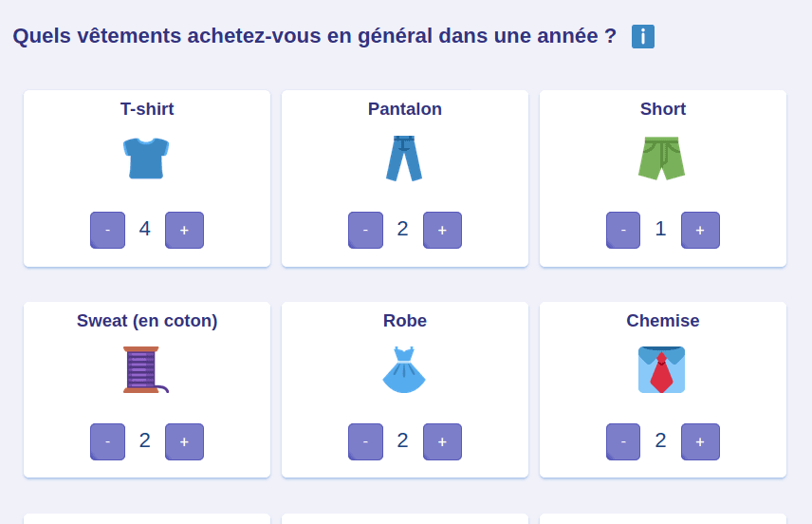Screen dimensions: 812x524
Task: Click the blue info icon beside the question
Action: (643, 37)
